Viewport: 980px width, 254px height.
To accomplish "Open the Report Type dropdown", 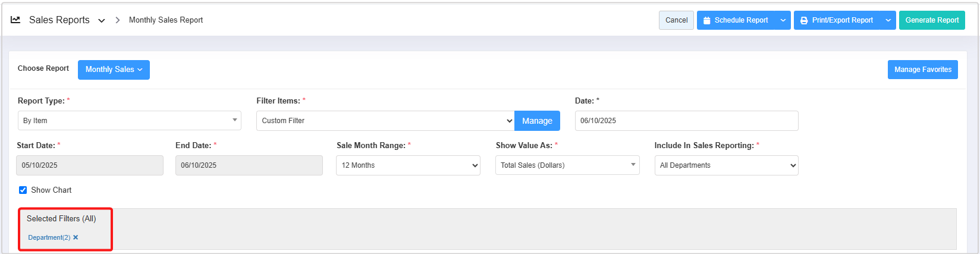I will tap(129, 121).
